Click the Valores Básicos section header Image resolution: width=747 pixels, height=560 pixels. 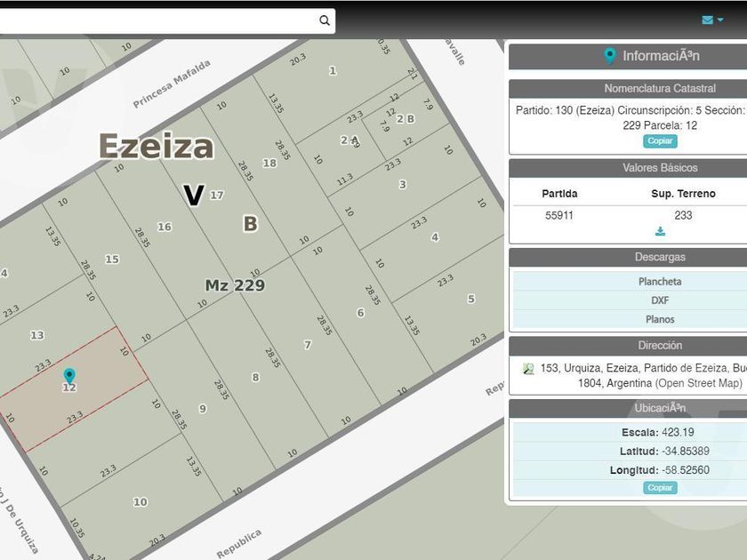[628, 168]
